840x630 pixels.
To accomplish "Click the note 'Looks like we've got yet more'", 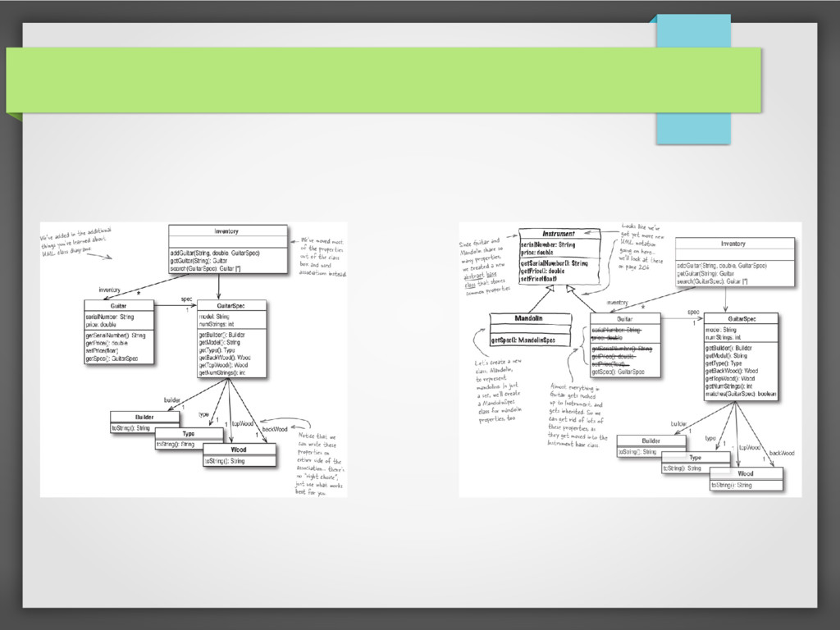I will click(641, 246).
